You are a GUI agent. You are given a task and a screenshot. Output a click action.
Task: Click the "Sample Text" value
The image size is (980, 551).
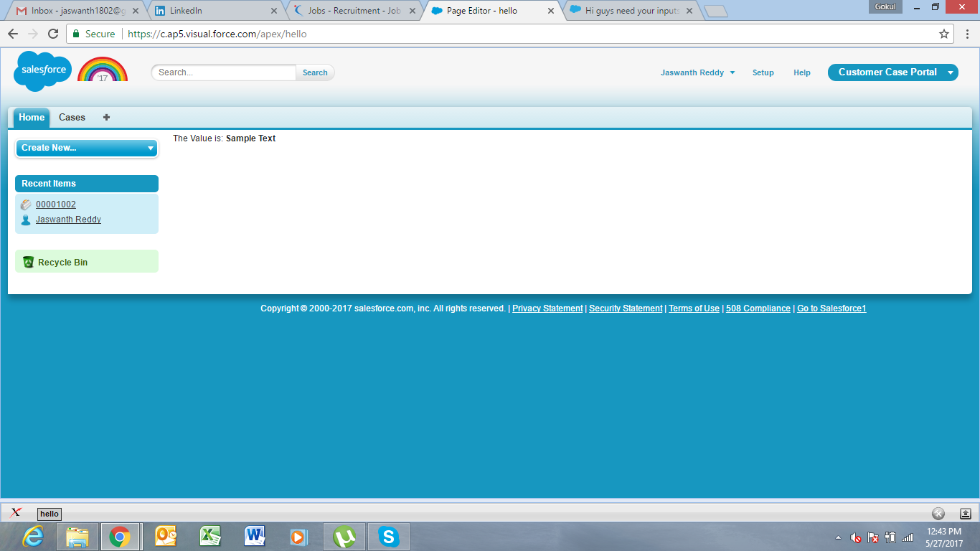(x=250, y=138)
